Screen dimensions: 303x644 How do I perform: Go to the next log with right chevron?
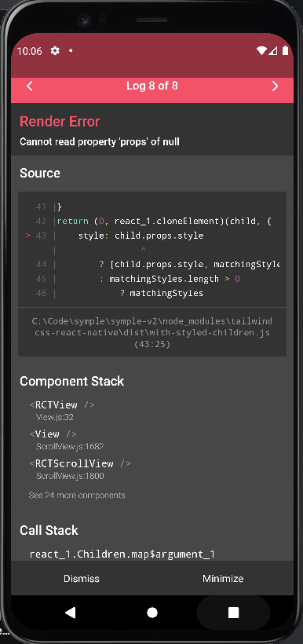tap(275, 86)
